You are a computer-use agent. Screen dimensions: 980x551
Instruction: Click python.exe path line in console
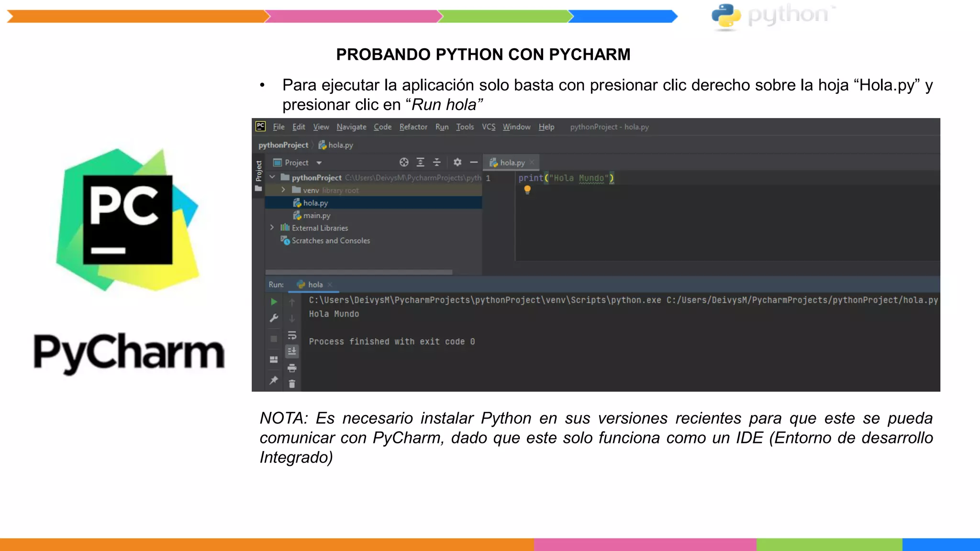coord(624,300)
